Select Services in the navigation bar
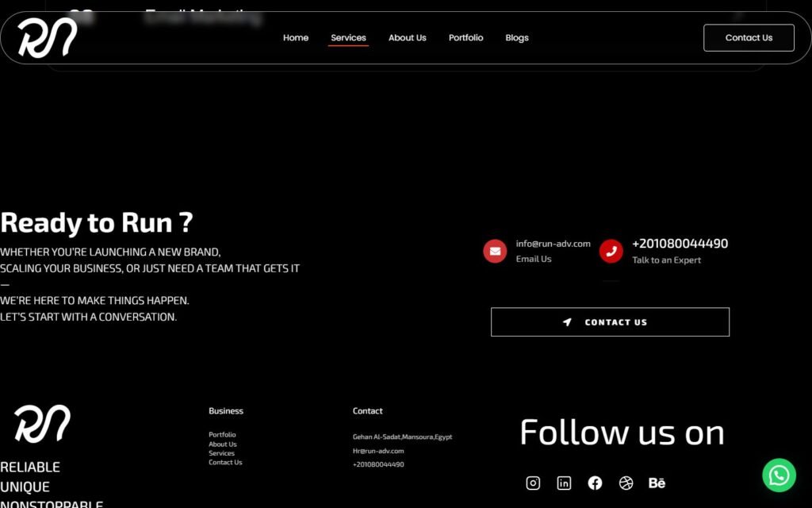 pos(349,38)
